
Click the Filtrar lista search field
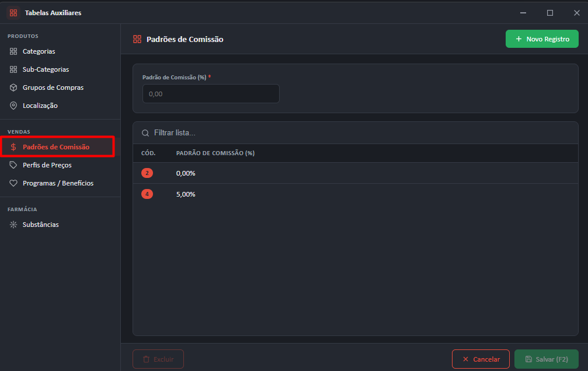click(356, 133)
